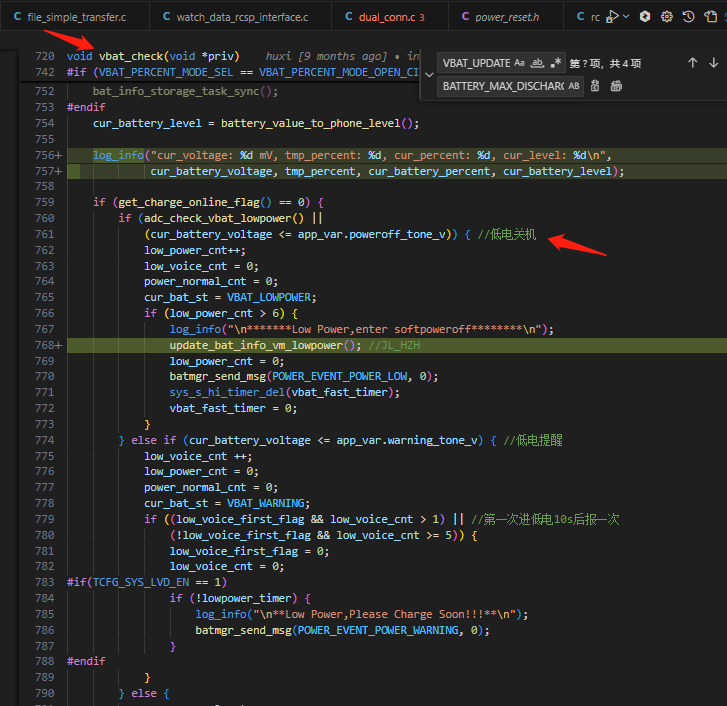Click the '3' problems badge on dual_conn.c tab
727x706 pixels.
[x=422, y=18]
